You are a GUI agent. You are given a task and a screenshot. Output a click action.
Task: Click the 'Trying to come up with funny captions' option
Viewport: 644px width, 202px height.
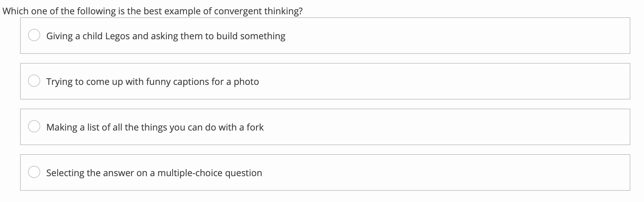pyautogui.click(x=152, y=82)
